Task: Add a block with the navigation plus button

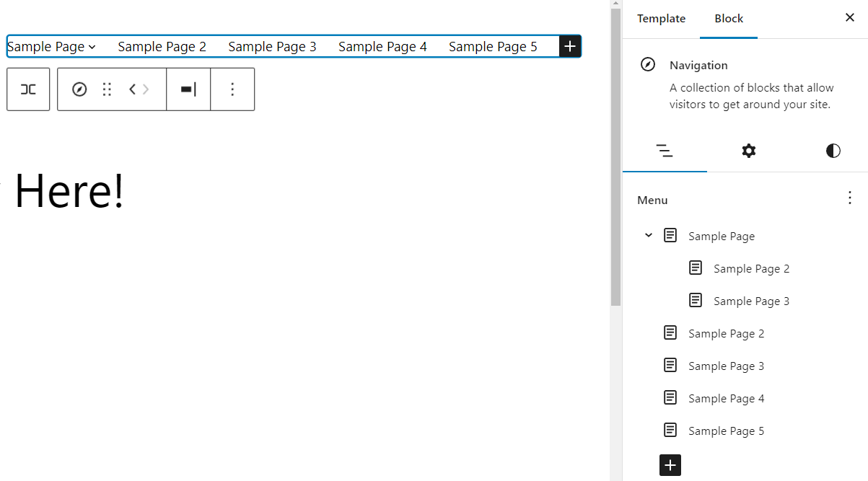Action: pos(569,45)
